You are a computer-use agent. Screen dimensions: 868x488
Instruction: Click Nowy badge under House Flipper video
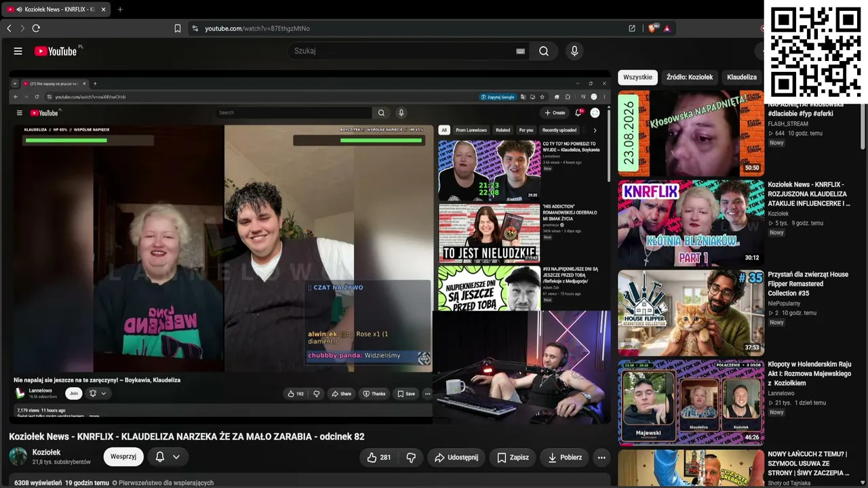[776, 322]
